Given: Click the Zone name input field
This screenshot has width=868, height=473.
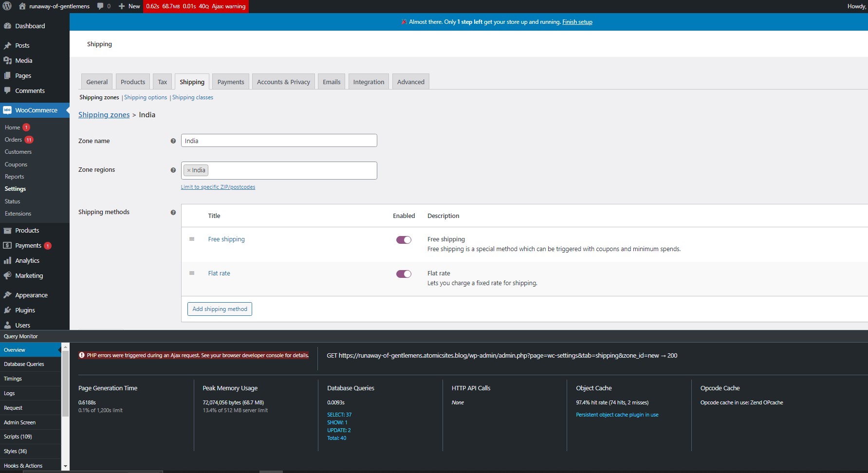Looking at the screenshot, I should (x=279, y=141).
